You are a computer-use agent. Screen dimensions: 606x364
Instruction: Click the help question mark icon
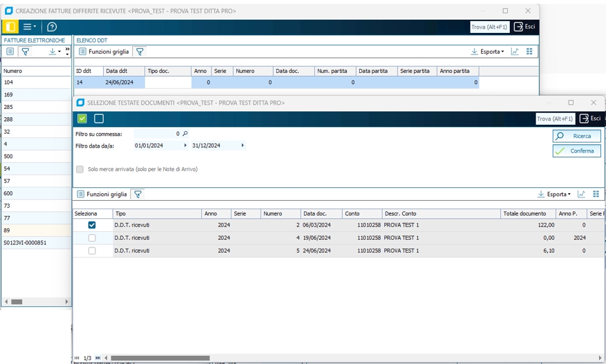click(52, 27)
